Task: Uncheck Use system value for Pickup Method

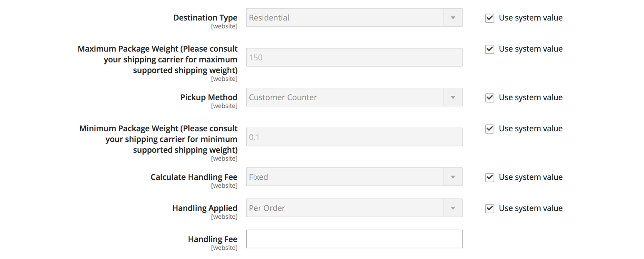Action: [x=489, y=98]
